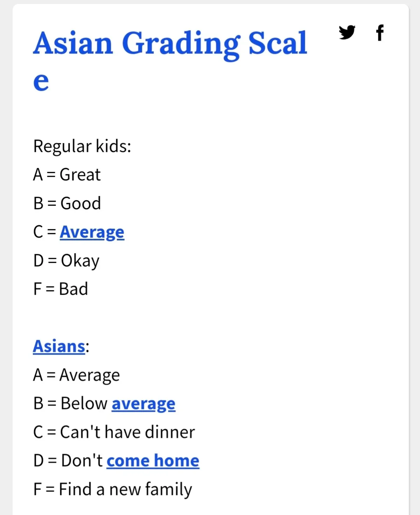Open the 'Asians' hyperlink
The width and height of the screenshot is (420, 515).
[59, 346]
